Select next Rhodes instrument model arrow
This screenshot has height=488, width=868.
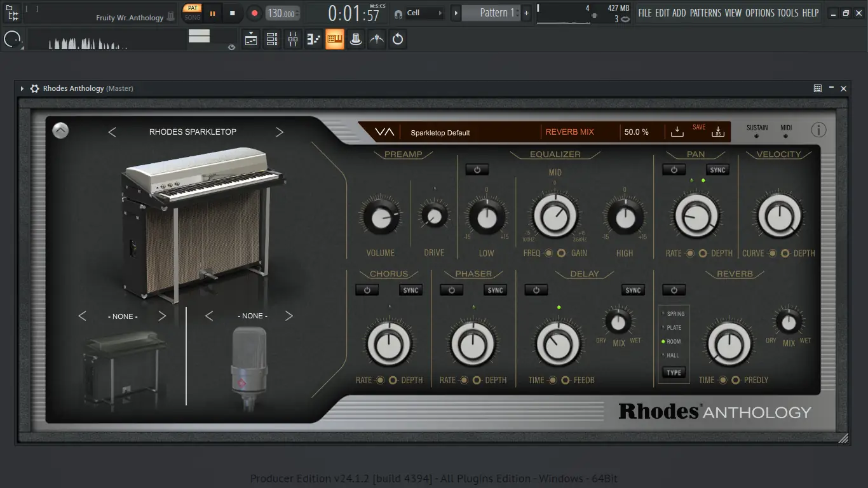[280, 132]
